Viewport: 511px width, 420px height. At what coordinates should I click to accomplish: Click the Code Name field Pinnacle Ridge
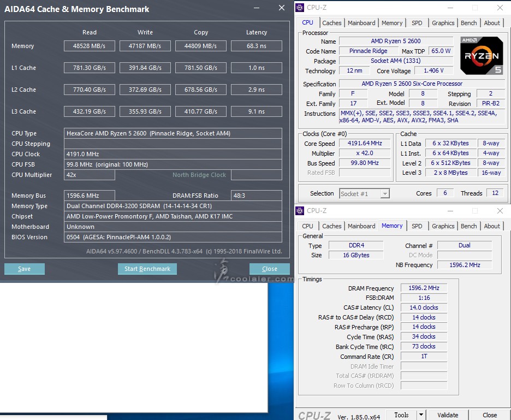(x=369, y=51)
